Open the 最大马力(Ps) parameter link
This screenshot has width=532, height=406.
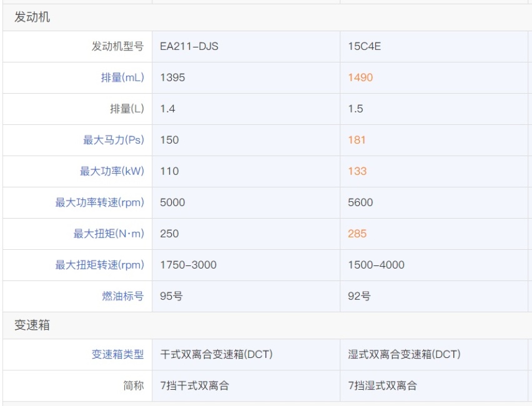pos(114,140)
